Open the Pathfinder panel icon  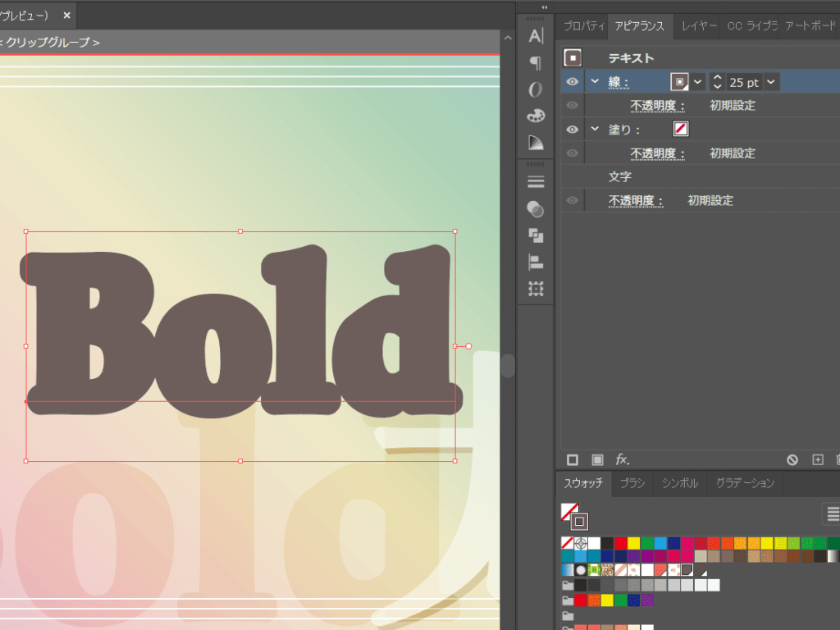(x=536, y=235)
